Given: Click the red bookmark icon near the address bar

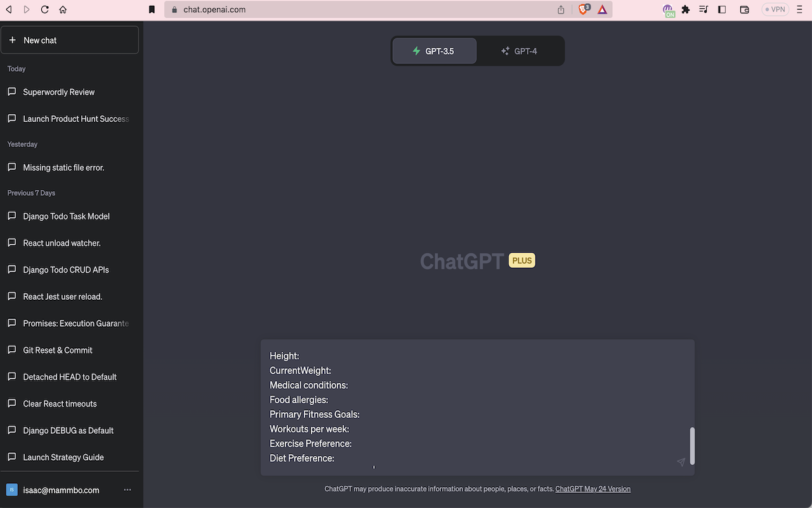Looking at the screenshot, I should [x=152, y=9].
